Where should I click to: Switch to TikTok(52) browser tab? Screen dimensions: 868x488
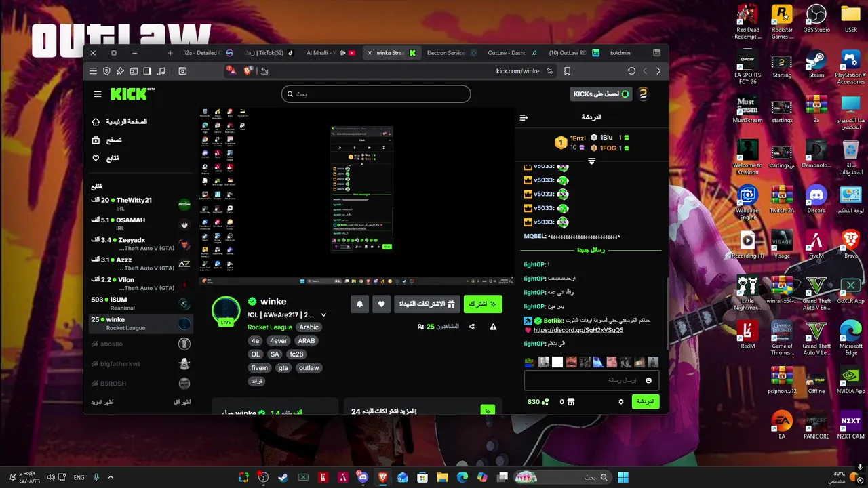(x=269, y=52)
